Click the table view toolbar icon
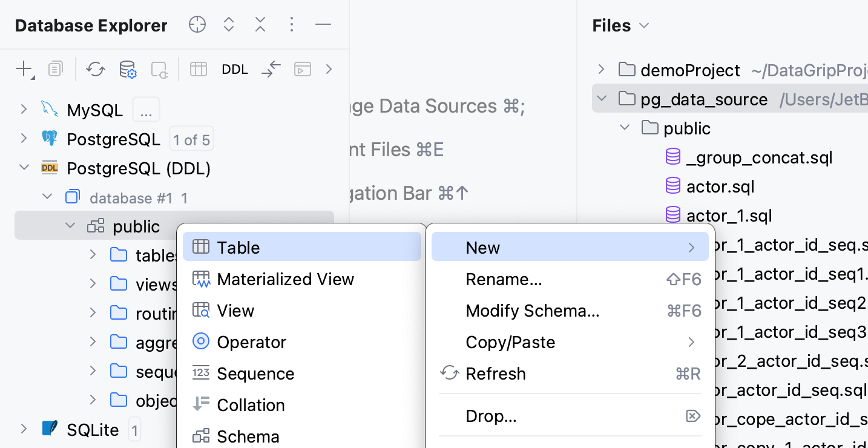The width and height of the screenshot is (868, 448). click(x=198, y=68)
